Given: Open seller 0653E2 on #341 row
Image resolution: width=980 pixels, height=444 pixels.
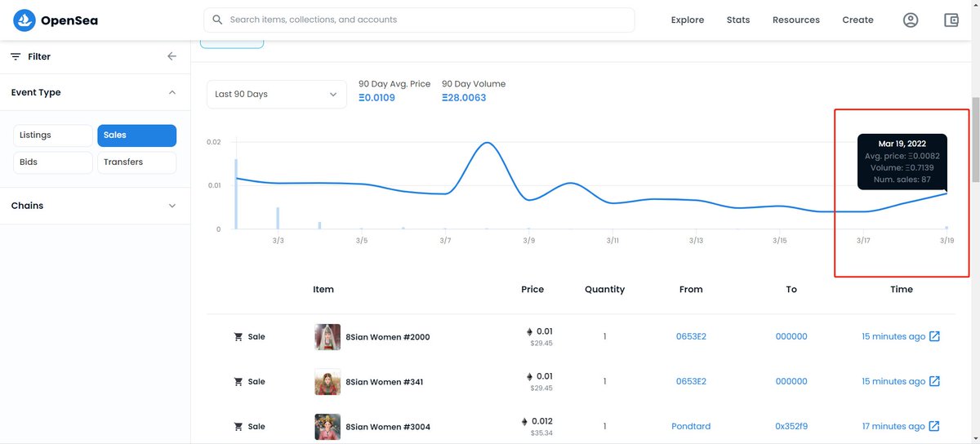Looking at the screenshot, I should (x=691, y=381).
